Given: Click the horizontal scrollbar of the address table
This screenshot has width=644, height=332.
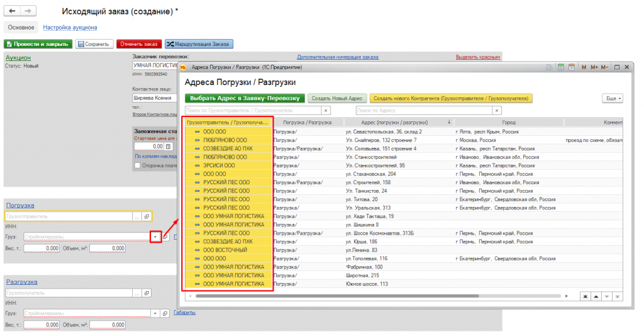Looking at the screenshot, I should tap(337, 296).
